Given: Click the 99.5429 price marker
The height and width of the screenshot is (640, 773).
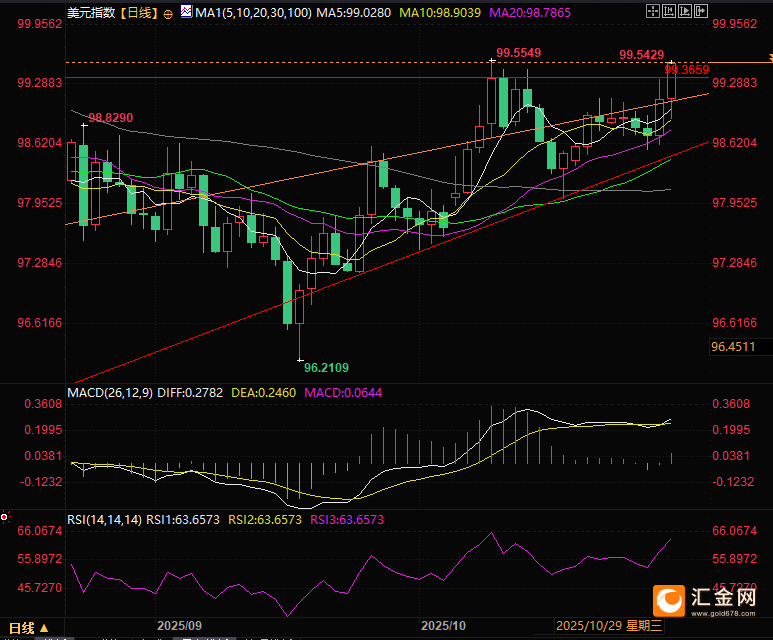Looking at the screenshot, I should (x=641, y=55).
